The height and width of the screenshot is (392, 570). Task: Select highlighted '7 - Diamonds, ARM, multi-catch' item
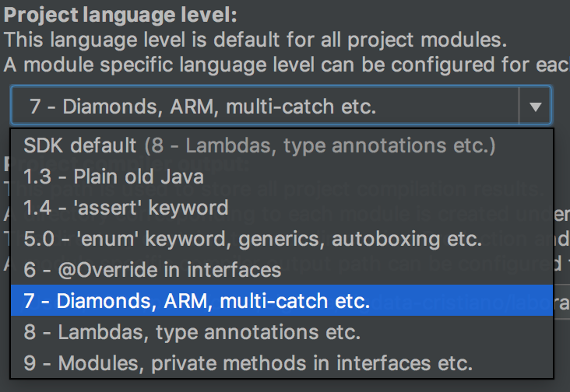coord(196,301)
